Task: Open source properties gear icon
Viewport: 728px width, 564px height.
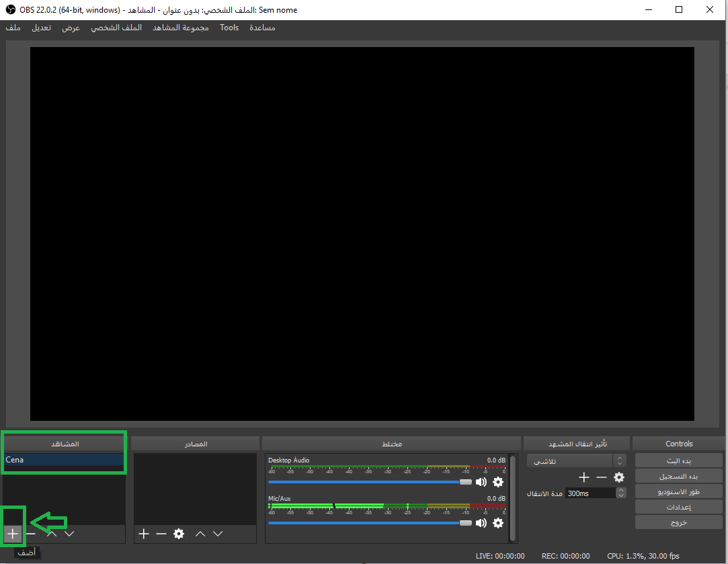Action: 179,534
